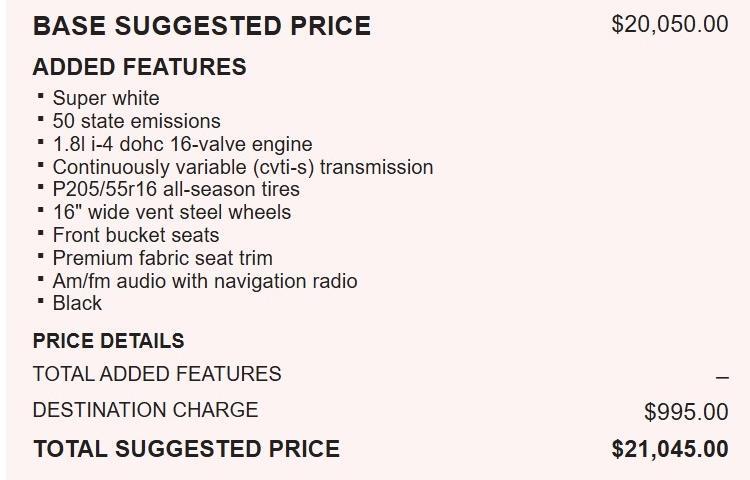750x480 pixels.
Task: Click the $995.00 destination charge amount
Action: coord(686,412)
